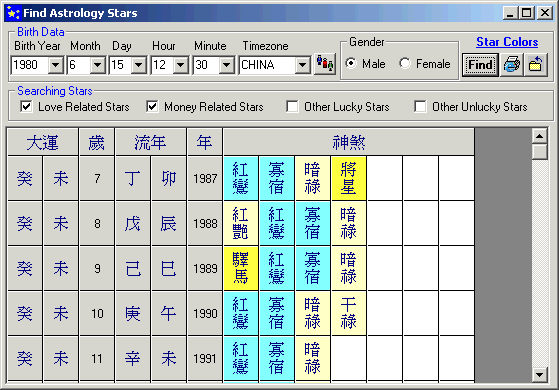Click the people icon beside Timezone
This screenshot has height=390, width=559.
[325, 65]
